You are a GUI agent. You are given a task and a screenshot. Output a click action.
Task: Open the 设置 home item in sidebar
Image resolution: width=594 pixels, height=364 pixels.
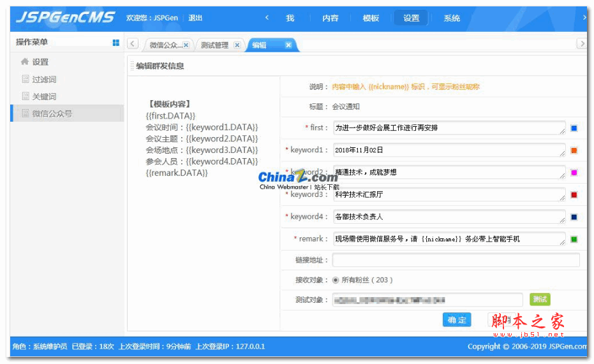click(35, 62)
